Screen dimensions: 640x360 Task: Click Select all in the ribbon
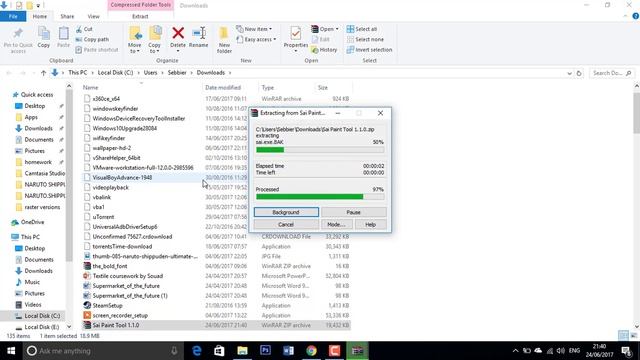click(x=362, y=29)
